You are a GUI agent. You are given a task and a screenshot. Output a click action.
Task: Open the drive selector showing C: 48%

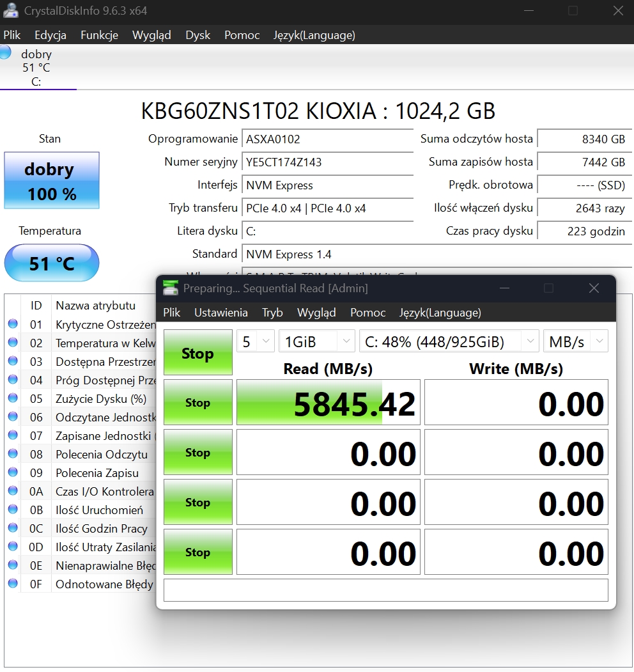(449, 341)
